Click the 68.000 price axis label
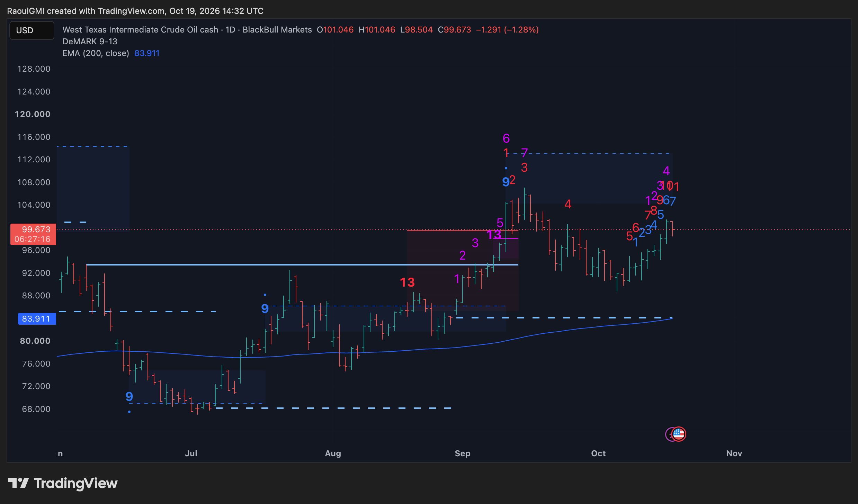Viewport: 858px width, 504px height. 36,409
